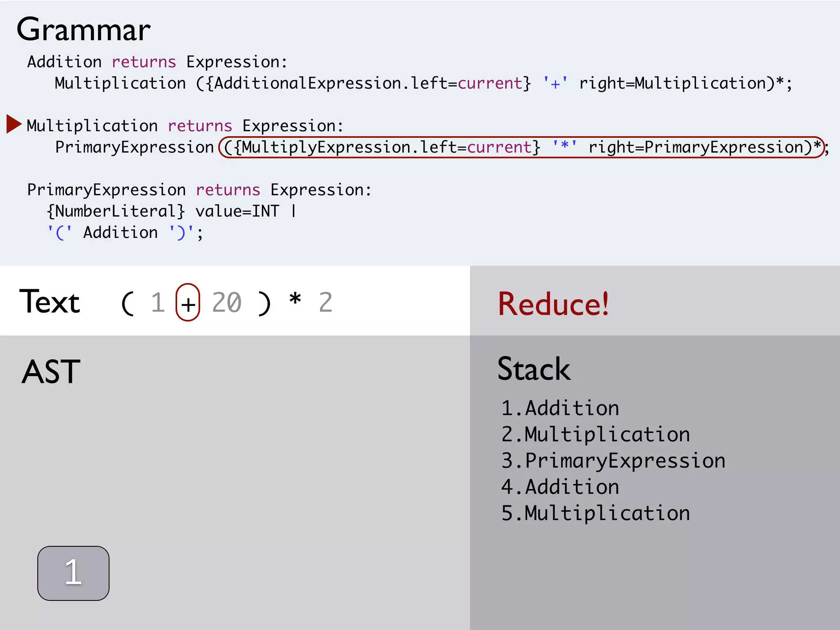Select stack entry 3.PrimaryExpression
The image size is (840, 630).
613,461
